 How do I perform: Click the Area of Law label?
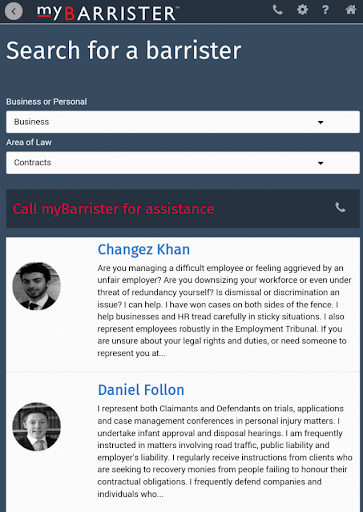pos(29,142)
